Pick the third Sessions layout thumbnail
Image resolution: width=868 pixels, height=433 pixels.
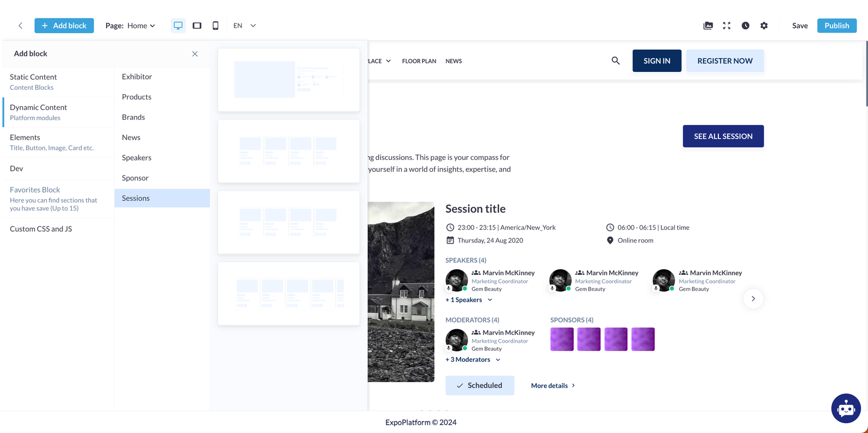point(289,222)
